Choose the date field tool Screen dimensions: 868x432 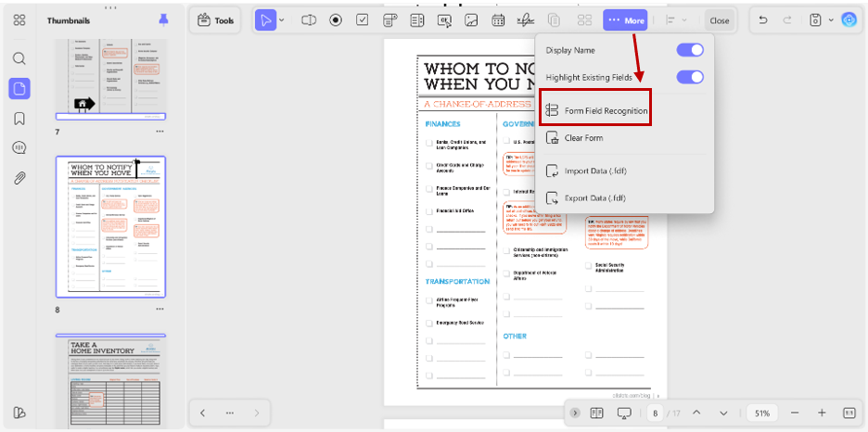point(498,20)
